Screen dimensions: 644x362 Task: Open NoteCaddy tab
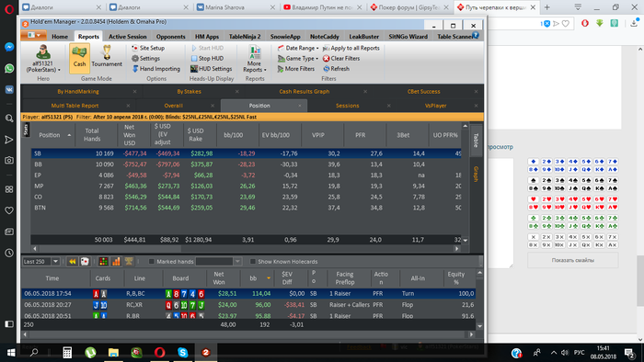click(x=325, y=37)
